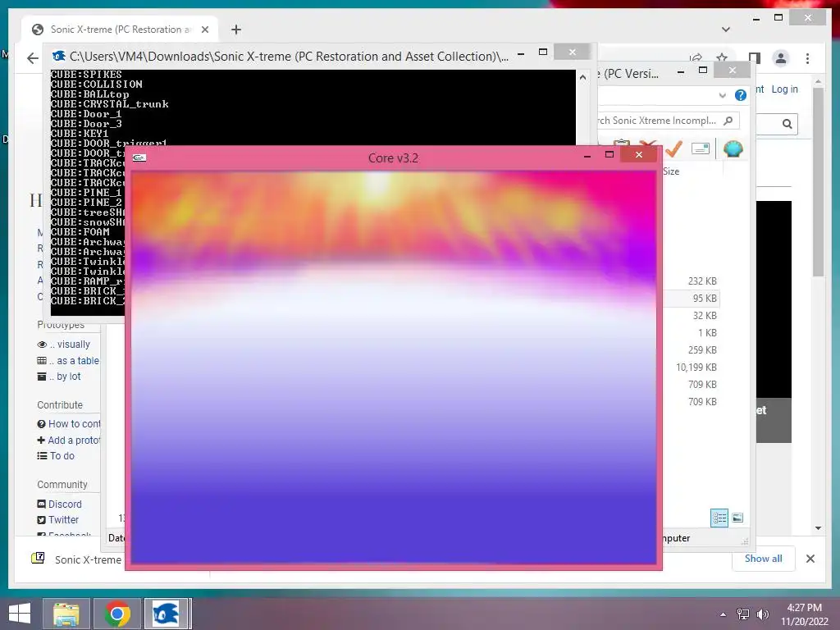Switch Explorer to large icons view

(x=737, y=518)
